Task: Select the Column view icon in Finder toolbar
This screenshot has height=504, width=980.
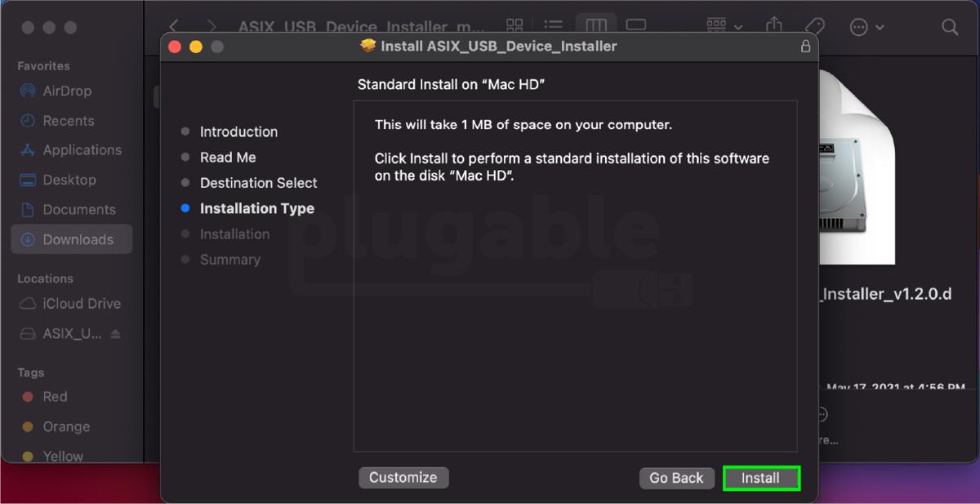Action: point(596,25)
